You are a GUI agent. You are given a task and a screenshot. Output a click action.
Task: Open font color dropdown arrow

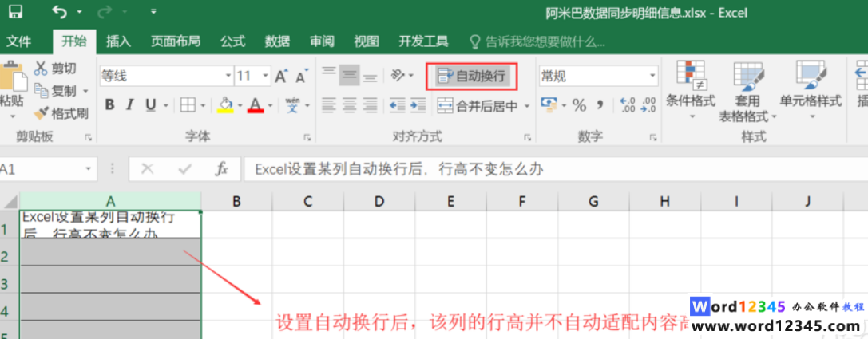click(x=270, y=105)
